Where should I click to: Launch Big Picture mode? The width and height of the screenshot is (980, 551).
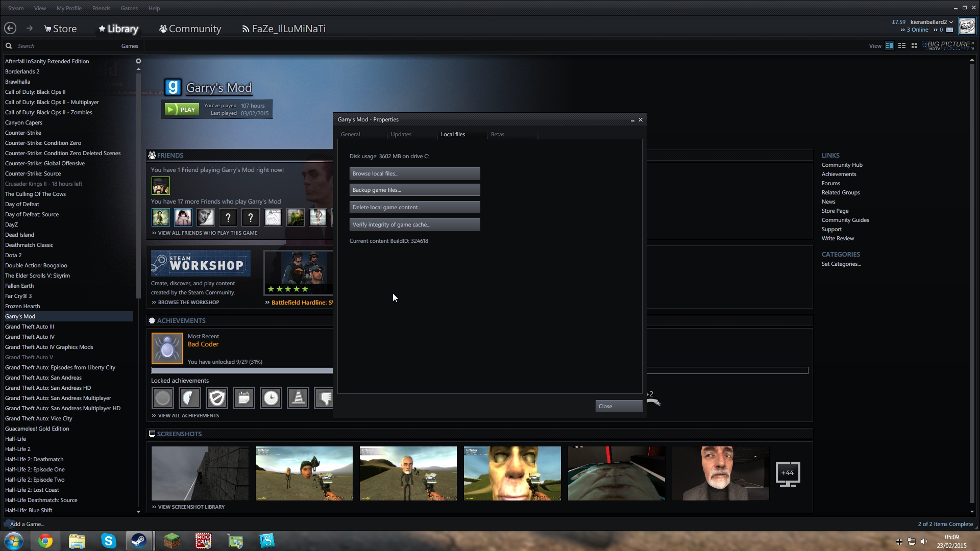tap(948, 45)
